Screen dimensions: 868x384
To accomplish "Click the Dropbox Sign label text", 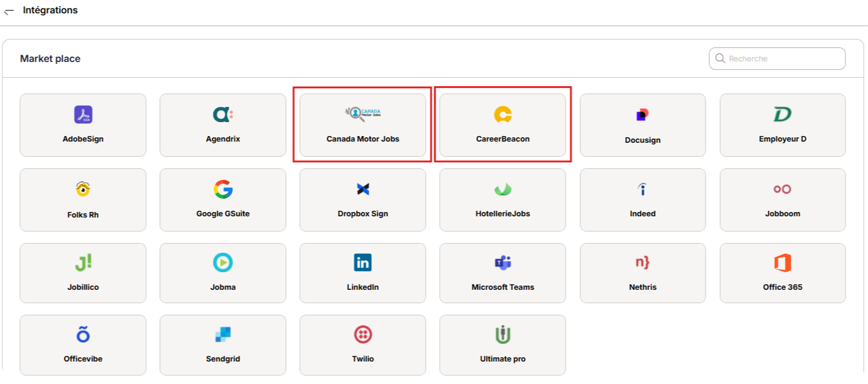I will (363, 214).
